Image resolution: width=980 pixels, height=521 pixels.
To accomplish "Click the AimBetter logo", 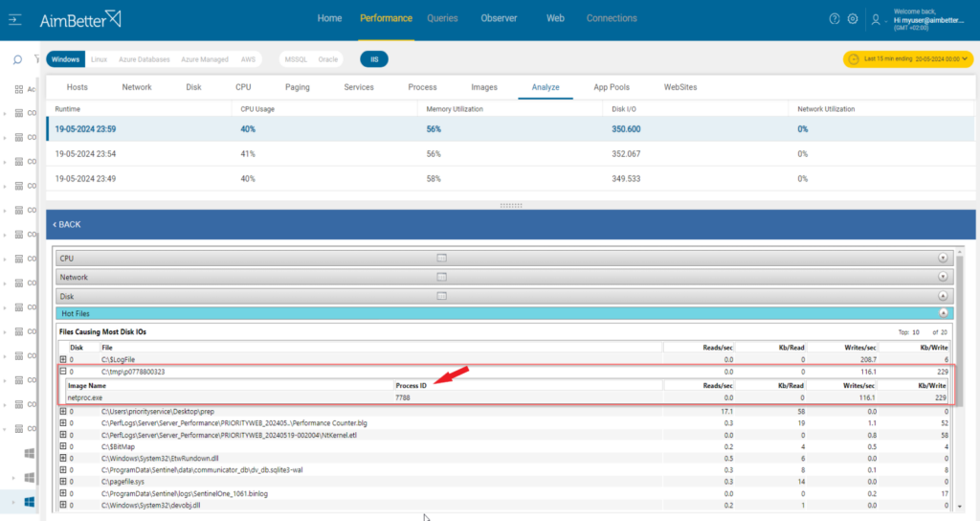I will (x=80, y=19).
